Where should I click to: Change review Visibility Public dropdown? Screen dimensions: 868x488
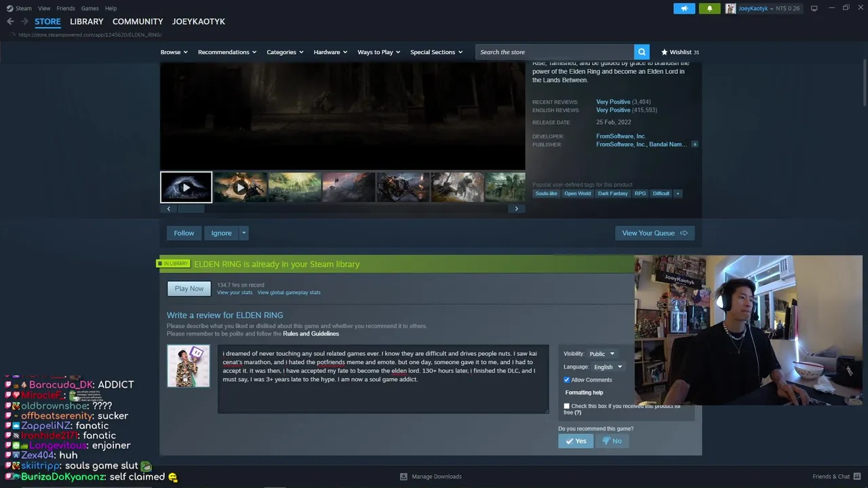pyautogui.click(x=601, y=354)
